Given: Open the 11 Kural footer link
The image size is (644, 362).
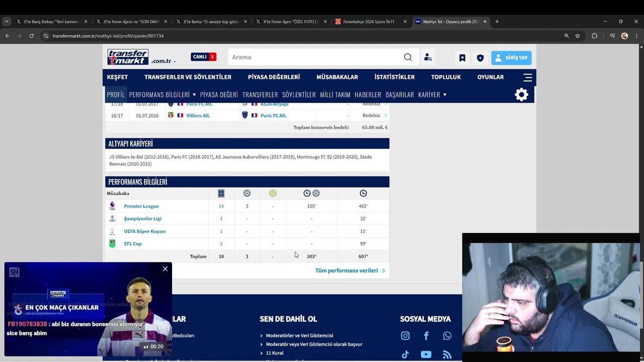Looking at the screenshot, I should pos(275,353).
